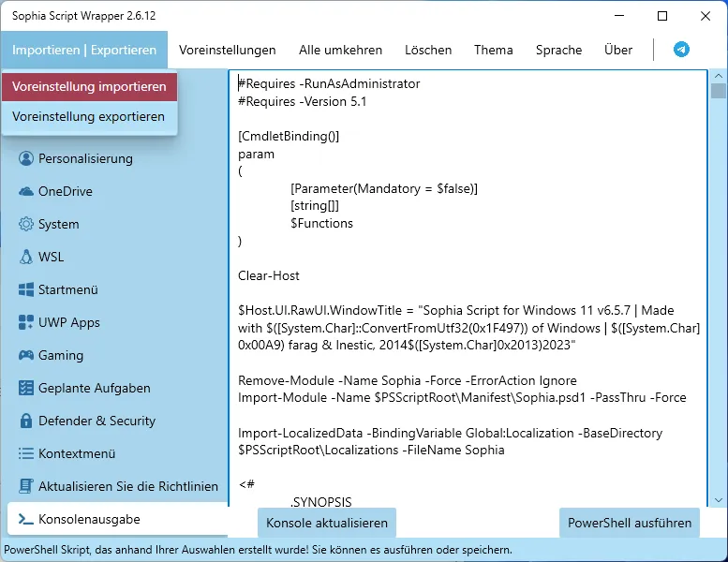The height and width of the screenshot is (562, 728).
Task: Click the 'Import-Module -Name $PSScriptRoot' line
Action: click(x=462, y=398)
